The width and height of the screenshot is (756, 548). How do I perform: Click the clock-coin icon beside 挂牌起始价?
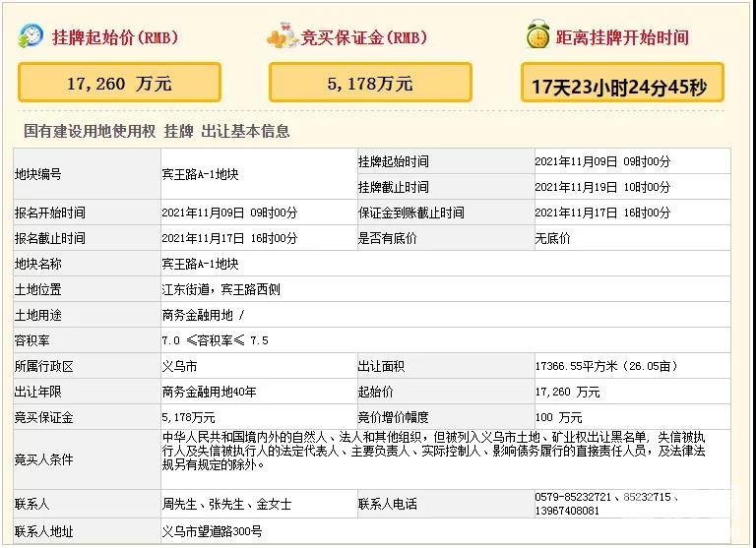pos(31,36)
